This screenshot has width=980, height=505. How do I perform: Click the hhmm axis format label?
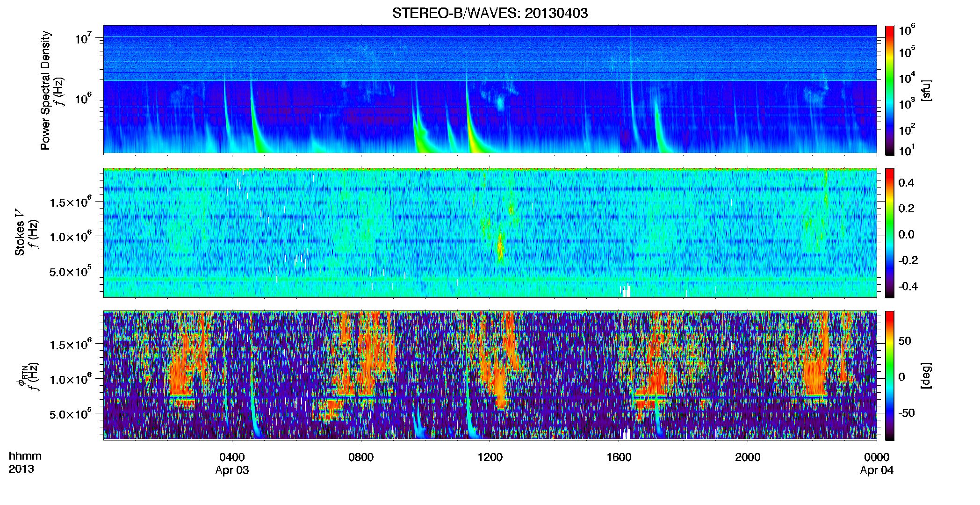coord(25,456)
